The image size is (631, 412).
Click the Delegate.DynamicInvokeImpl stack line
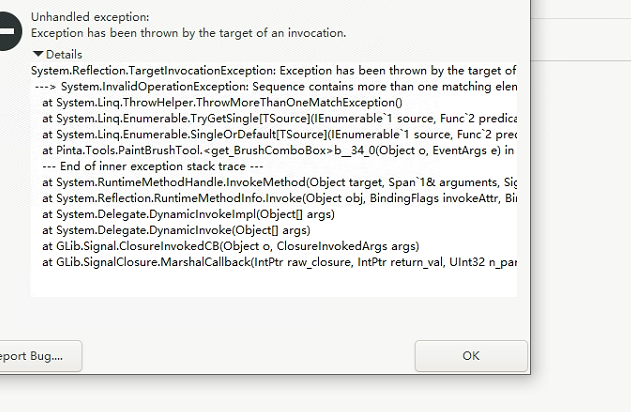pyautogui.click(x=188, y=214)
